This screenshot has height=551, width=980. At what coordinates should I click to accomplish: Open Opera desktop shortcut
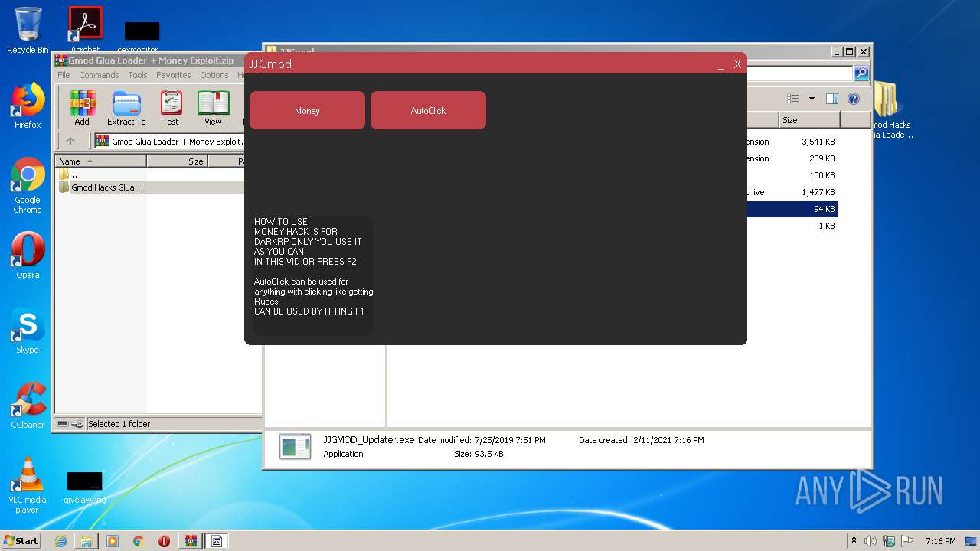pyautogui.click(x=28, y=256)
